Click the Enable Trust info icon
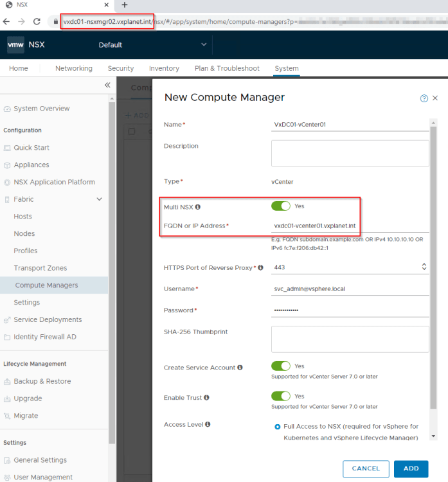 tap(206, 397)
